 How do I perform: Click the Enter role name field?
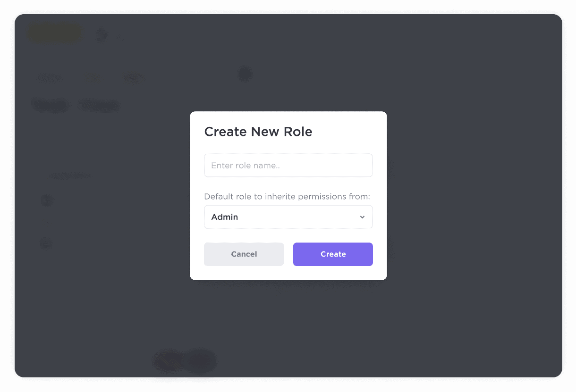tap(288, 166)
